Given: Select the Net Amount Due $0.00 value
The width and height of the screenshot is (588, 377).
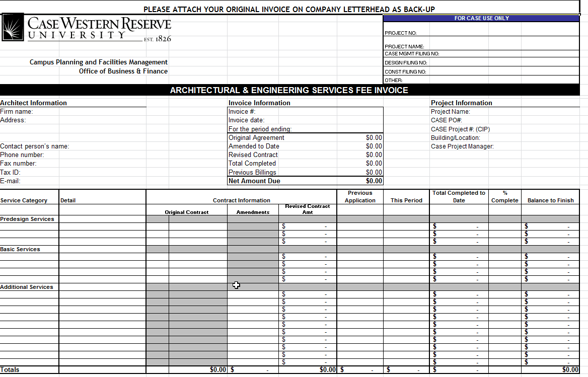Looking at the screenshot, I should tap(374, 181).
